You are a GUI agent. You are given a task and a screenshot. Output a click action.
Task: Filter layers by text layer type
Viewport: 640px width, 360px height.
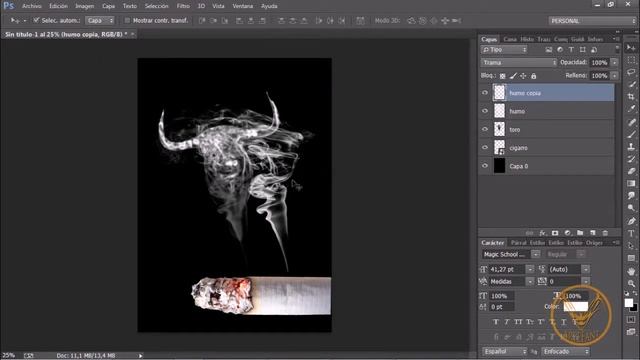coord(571,50)
